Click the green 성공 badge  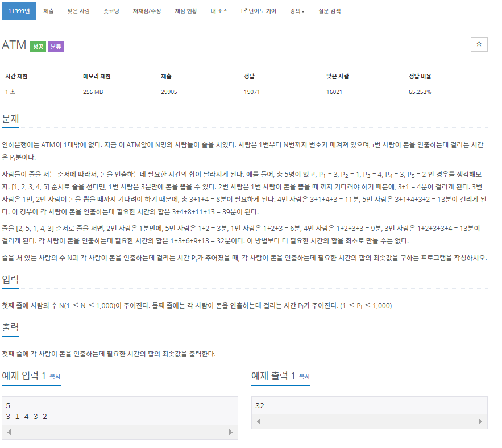coord(38,47)
